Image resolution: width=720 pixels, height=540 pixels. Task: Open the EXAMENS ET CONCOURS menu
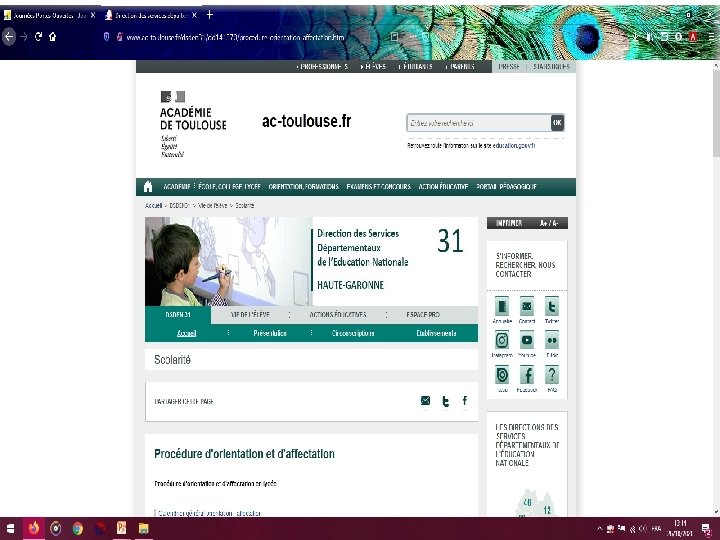point(378,186)
